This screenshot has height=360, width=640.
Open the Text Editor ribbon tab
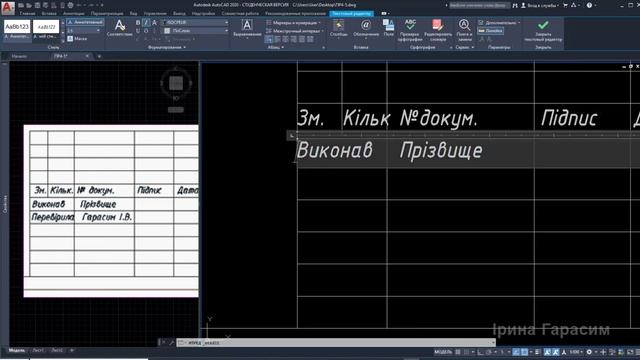[x=351, y=13]
